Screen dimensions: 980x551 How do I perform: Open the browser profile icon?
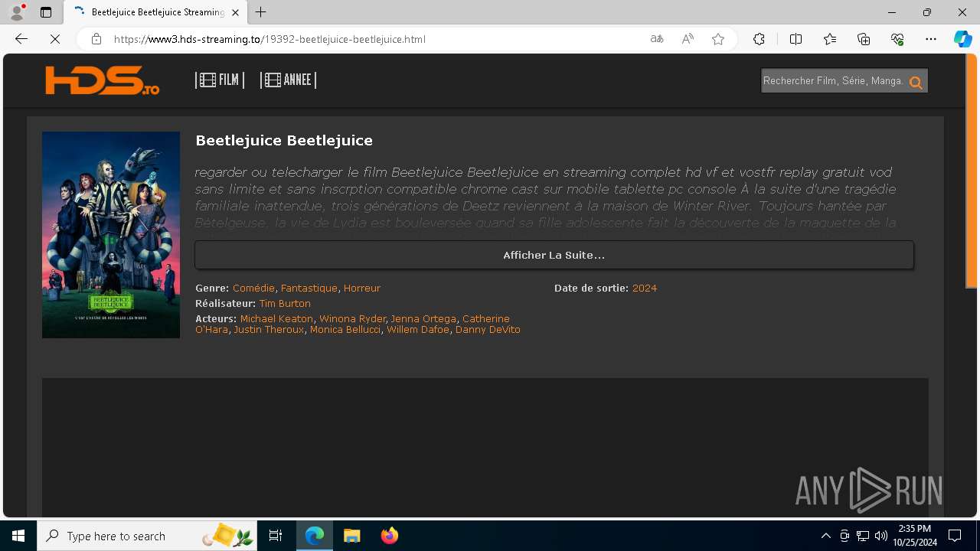pos(17,12)
